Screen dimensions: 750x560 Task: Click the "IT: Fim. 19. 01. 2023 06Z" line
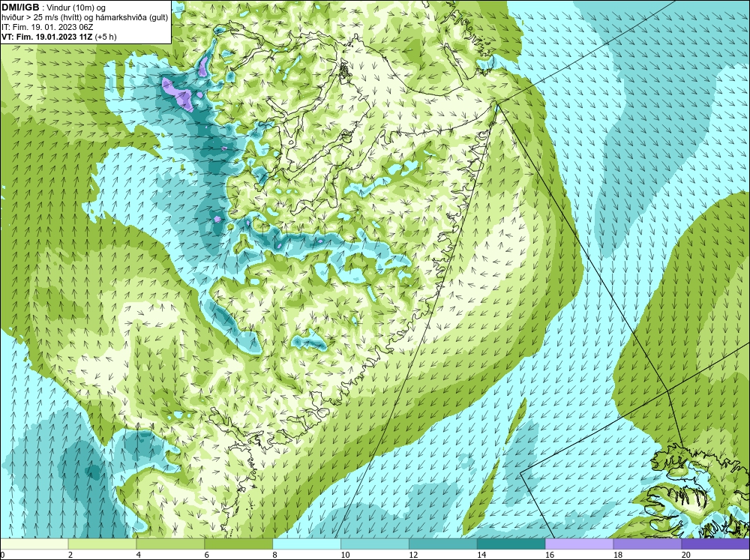[47, 27]
